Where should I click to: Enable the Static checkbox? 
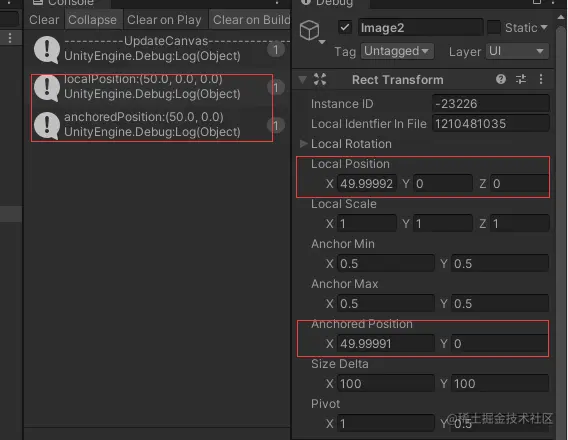coord(494,28)
